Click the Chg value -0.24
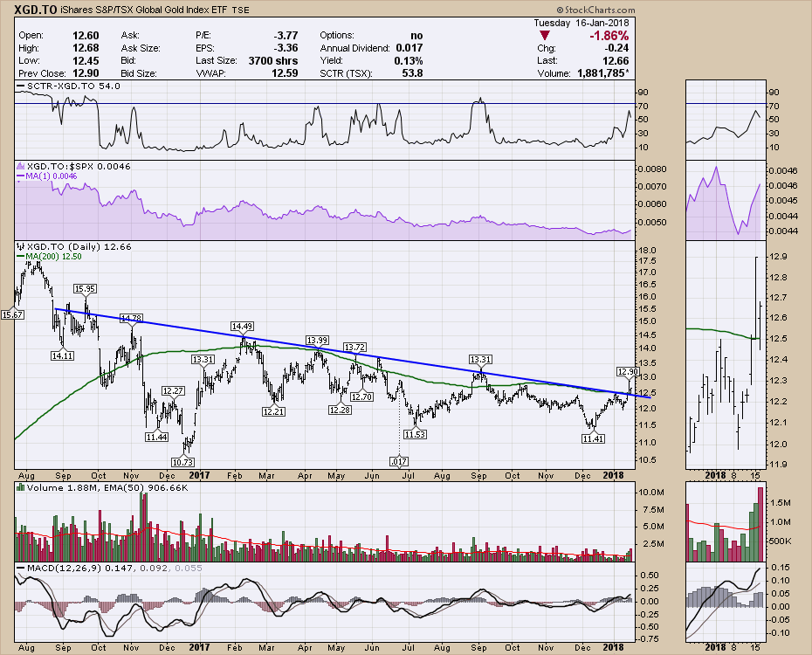Image resolution: width=812 pixels, height=655 pixels. pos(616,48)
